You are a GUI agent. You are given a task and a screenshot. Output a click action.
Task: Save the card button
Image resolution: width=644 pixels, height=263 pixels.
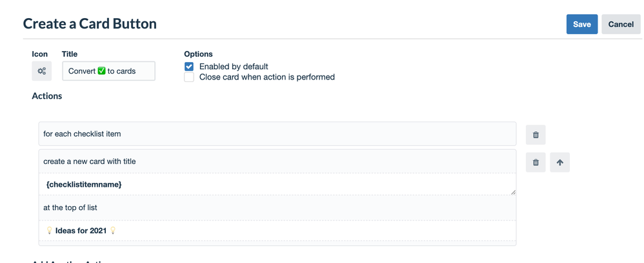pyautogui.click(x=581, y=24)
